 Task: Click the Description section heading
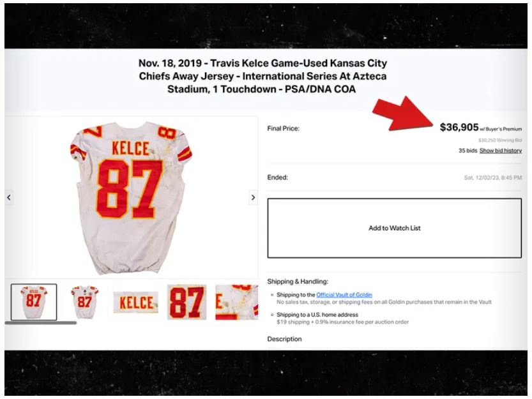click(284, 339)
